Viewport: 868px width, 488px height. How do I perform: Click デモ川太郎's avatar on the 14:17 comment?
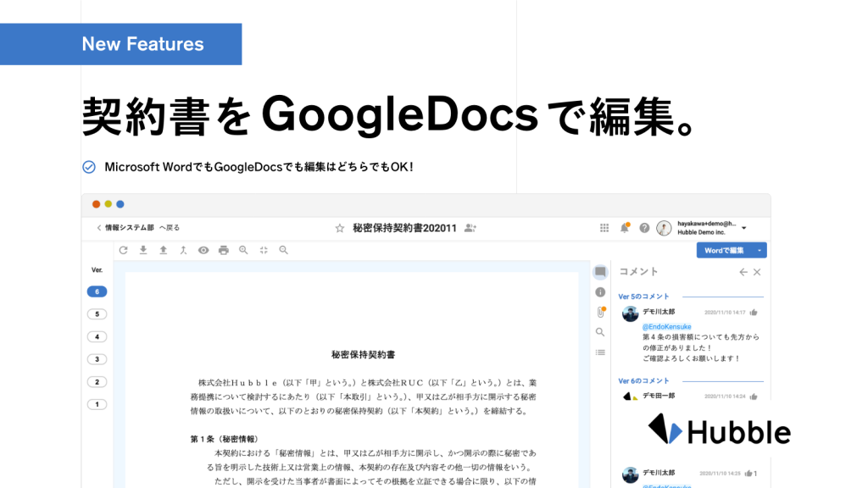(x=630, y=313)
